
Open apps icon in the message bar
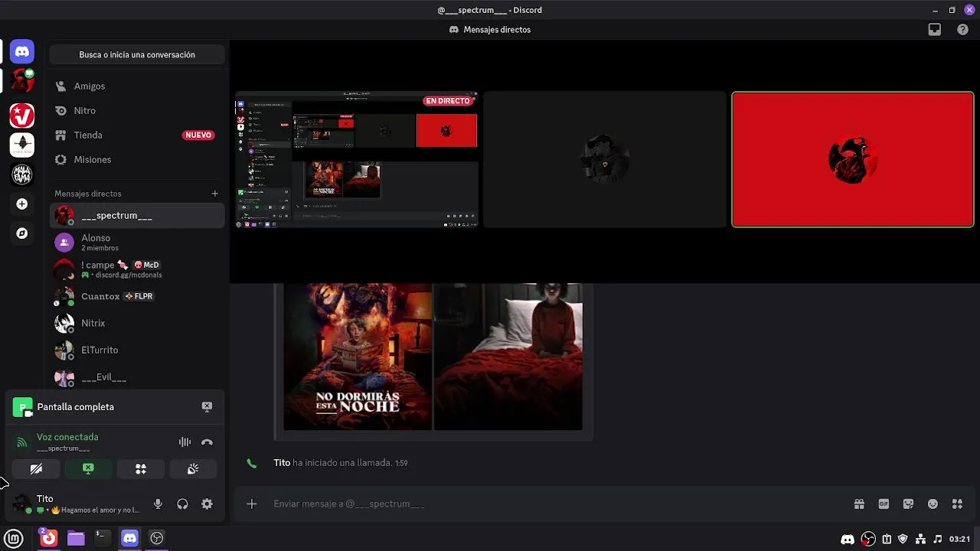tap(957, 504)
